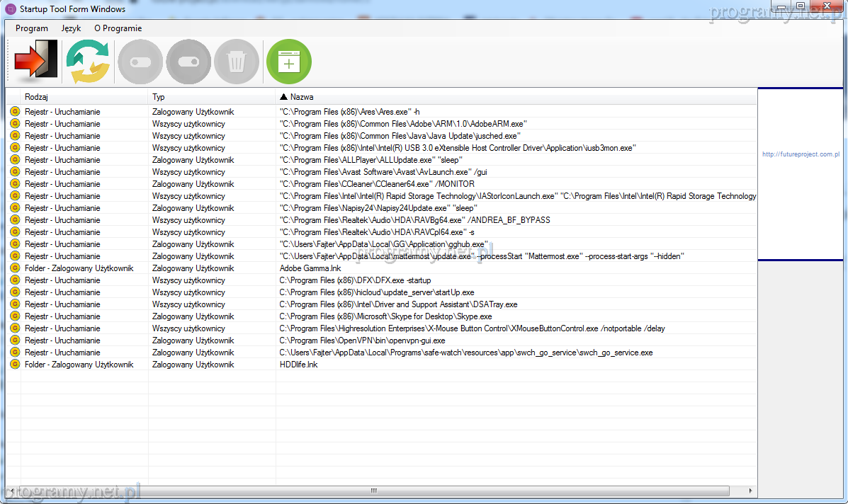Viewport: 848px width, 504px height.
Task: Click the icon beside the Ares.exe entry
Action: click(14, 112)
